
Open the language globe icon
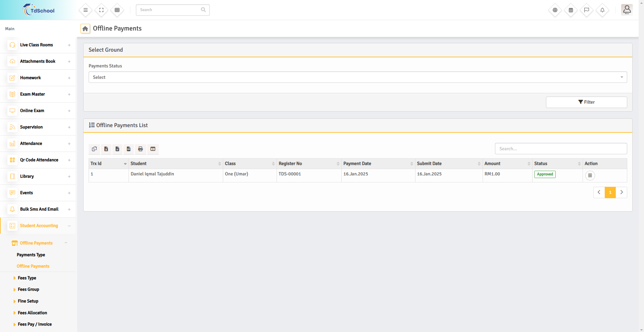click(555, 10)
